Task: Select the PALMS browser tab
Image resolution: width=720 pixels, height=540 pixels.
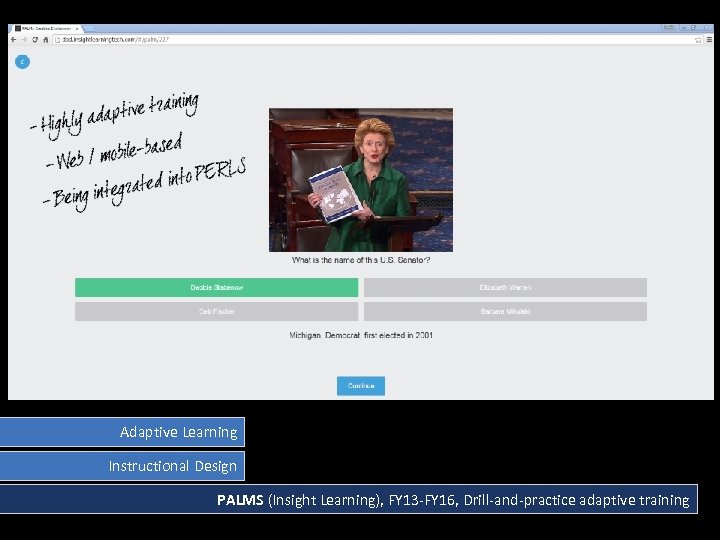Action: click(46, 28)
